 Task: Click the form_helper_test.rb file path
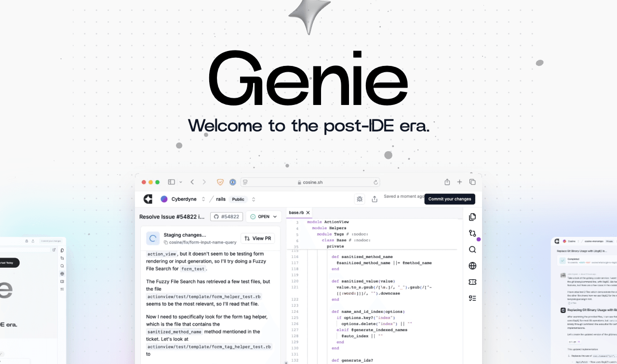204,297
